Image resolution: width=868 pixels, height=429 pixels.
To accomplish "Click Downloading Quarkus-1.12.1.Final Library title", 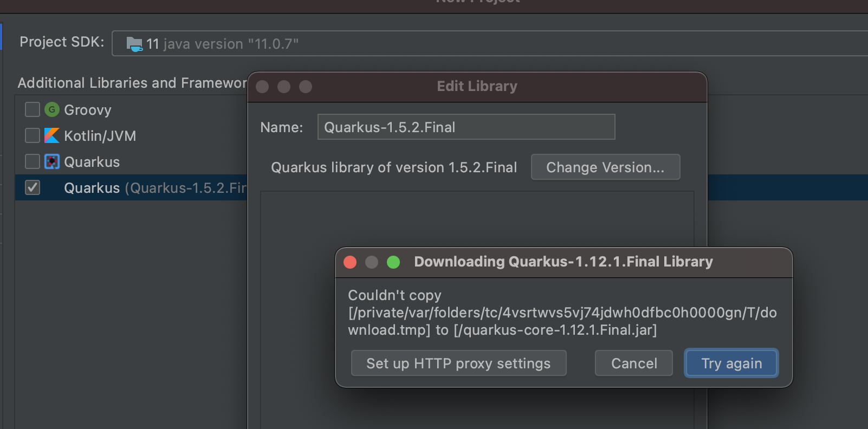I will [x=563, y=262].
